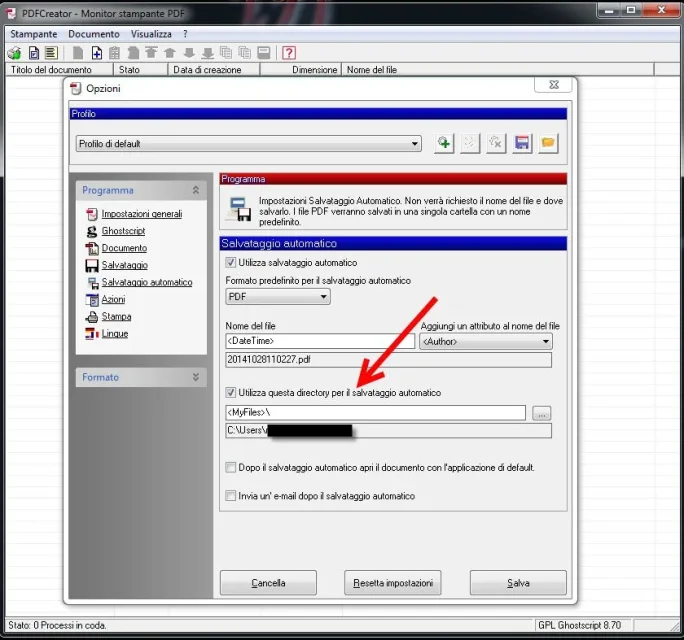Screen dimensions: 684x640
Task: Open help via the red question mark icon
Action: (289, 53)
